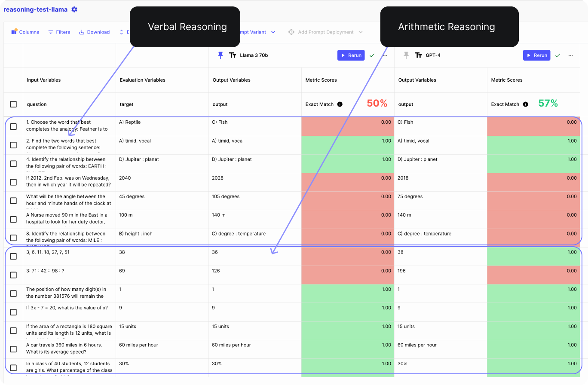The image size is (588, 385).
Task: Click the 'question' column header
Action: (x=37, y=104)
